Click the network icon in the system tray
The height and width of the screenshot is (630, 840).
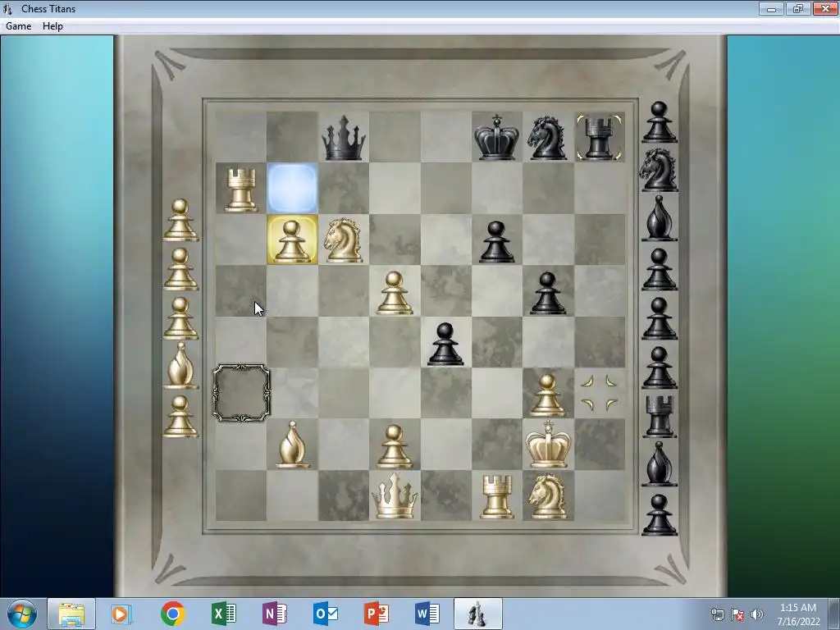[717, 614]
